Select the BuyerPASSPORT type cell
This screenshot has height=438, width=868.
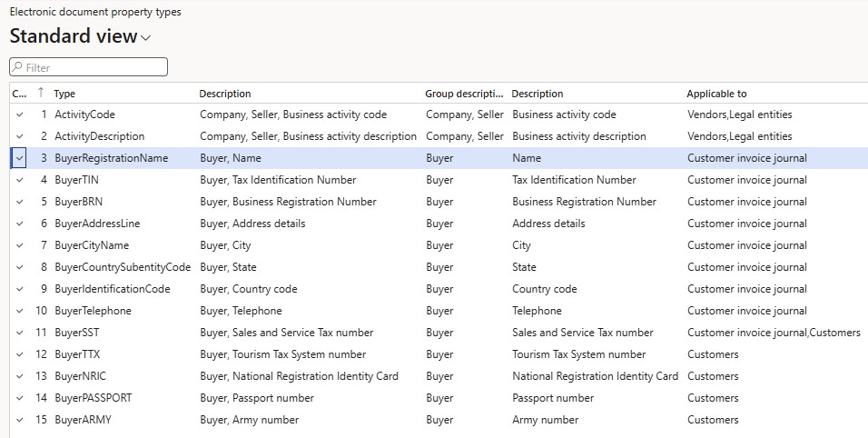coord(93,398)
